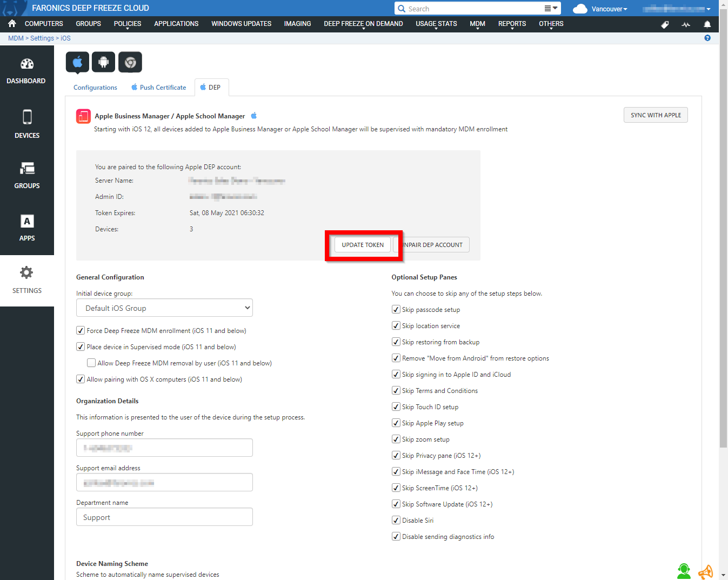Open the blurred user account dropdown
The height and width of the screenshot is (580, 728).
677,9
